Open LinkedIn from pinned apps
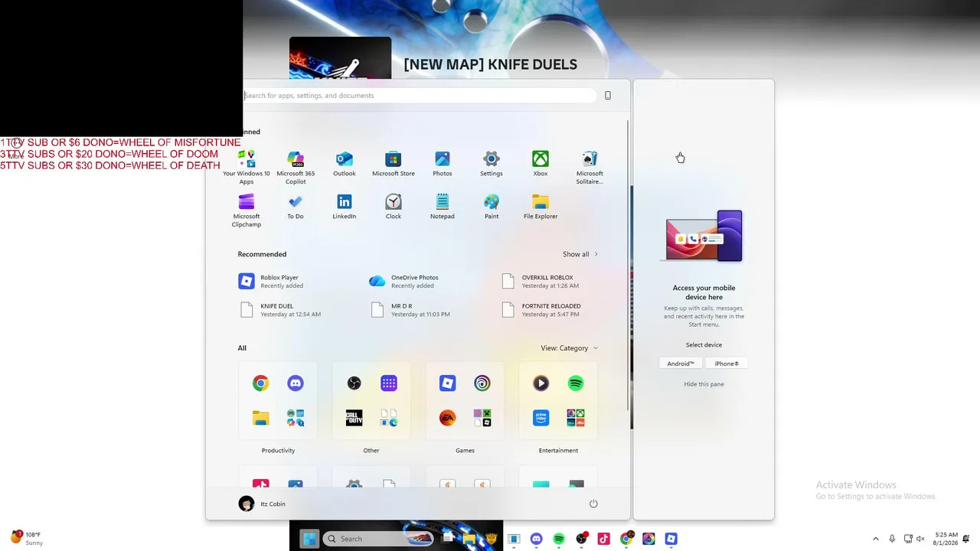This screenshot has height=551, width=980. click(345, 207)
